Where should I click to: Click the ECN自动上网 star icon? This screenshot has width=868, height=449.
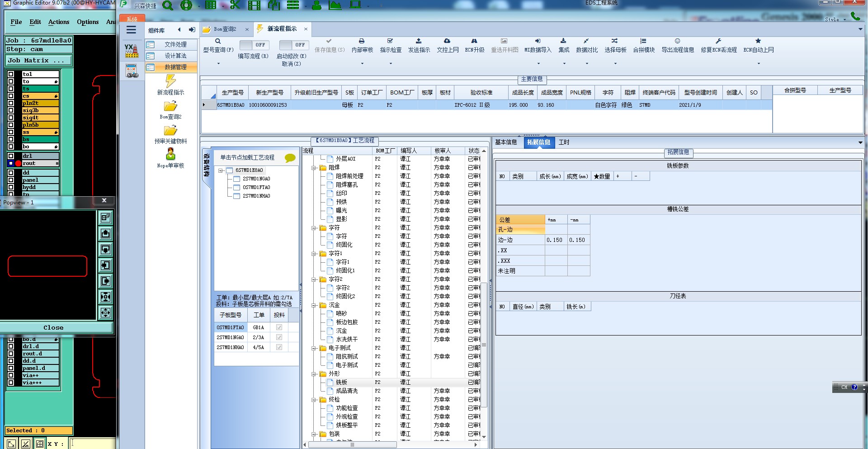tap(758, 41)
